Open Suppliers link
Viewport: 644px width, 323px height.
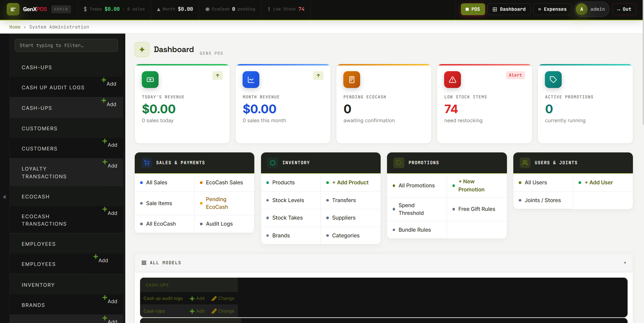point(344,218)
